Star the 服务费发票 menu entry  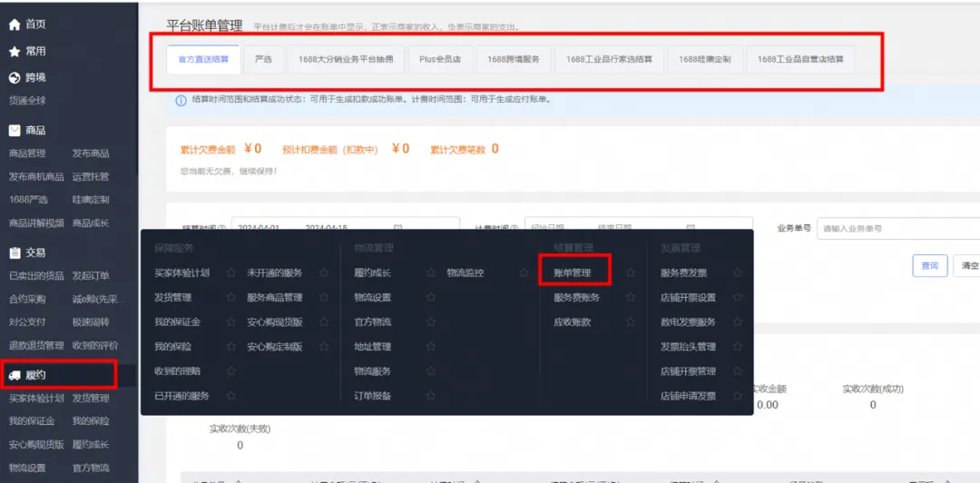coord(738,272)
